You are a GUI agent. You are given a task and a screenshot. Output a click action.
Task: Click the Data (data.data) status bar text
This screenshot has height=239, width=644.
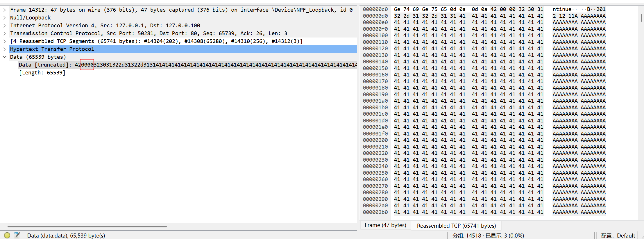(x=66, y=236)
